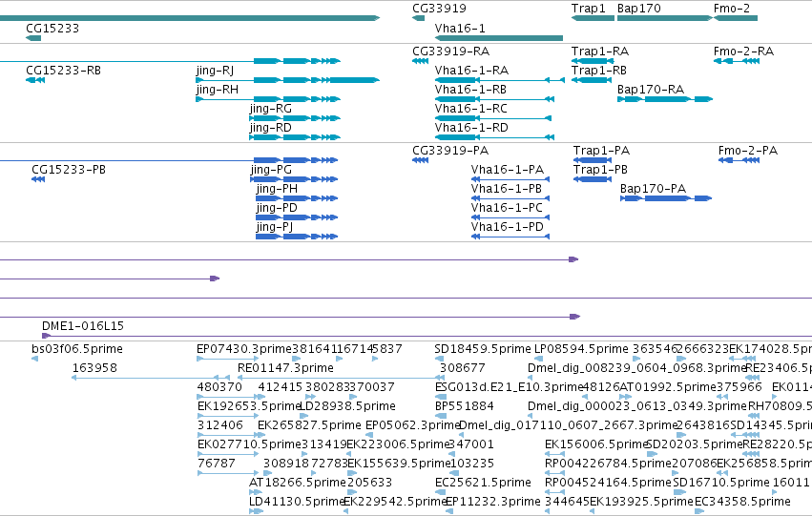This screenshot has width=812, height=516.
Task: Click EST AT18266.5prime
Action: (x=257, y=492)
